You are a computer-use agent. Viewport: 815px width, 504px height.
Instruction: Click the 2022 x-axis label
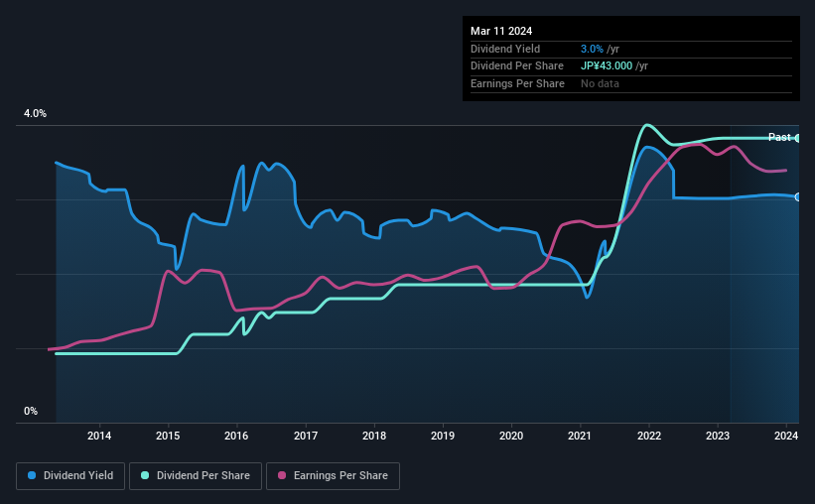[x=649, y=436]
